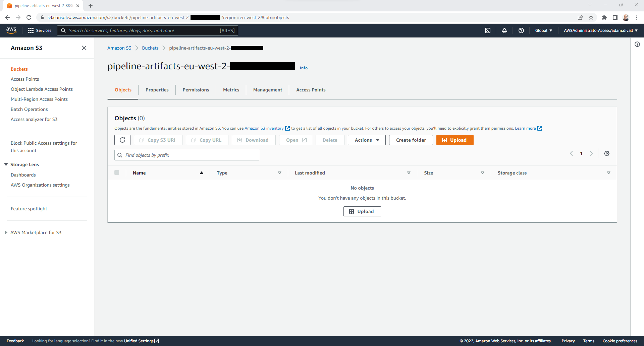This screenshot has width=644, height=346.
Task: Click the browser address bar URL
Action: [168, 17]
